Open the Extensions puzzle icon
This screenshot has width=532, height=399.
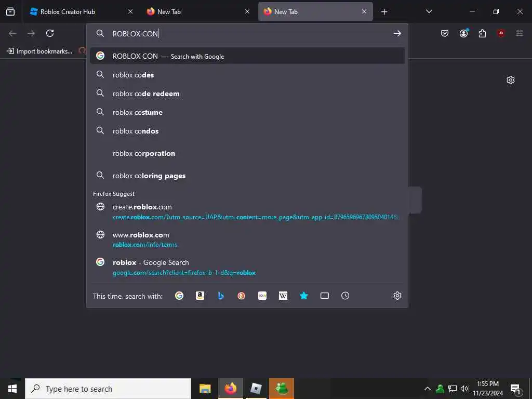point(482,33)
